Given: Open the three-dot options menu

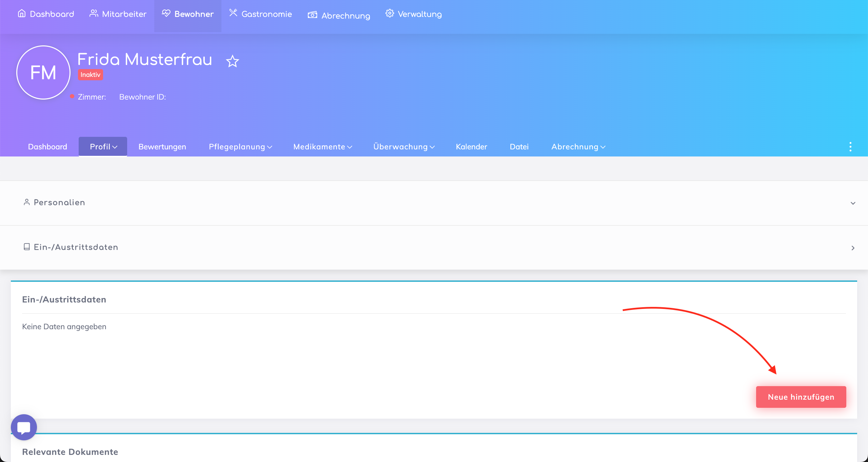Looking at the screenshot, I should point(850,147).
